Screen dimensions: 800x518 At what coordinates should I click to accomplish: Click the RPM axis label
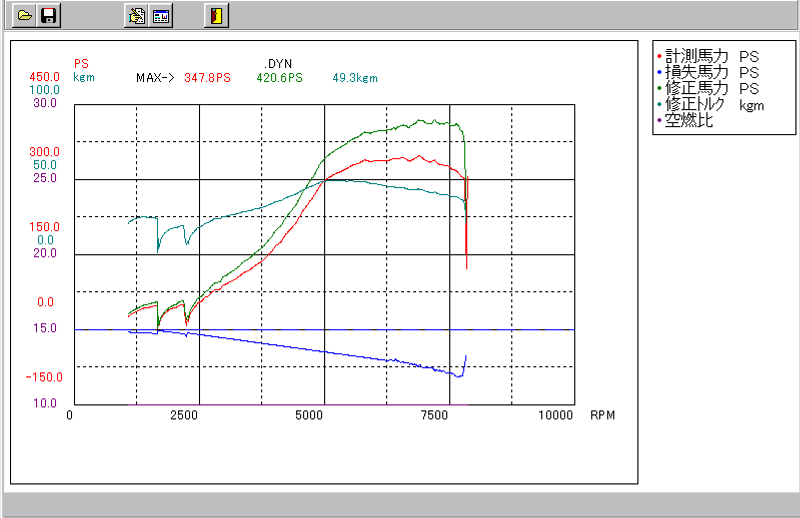pyautogui.click(x=603, y=415)
